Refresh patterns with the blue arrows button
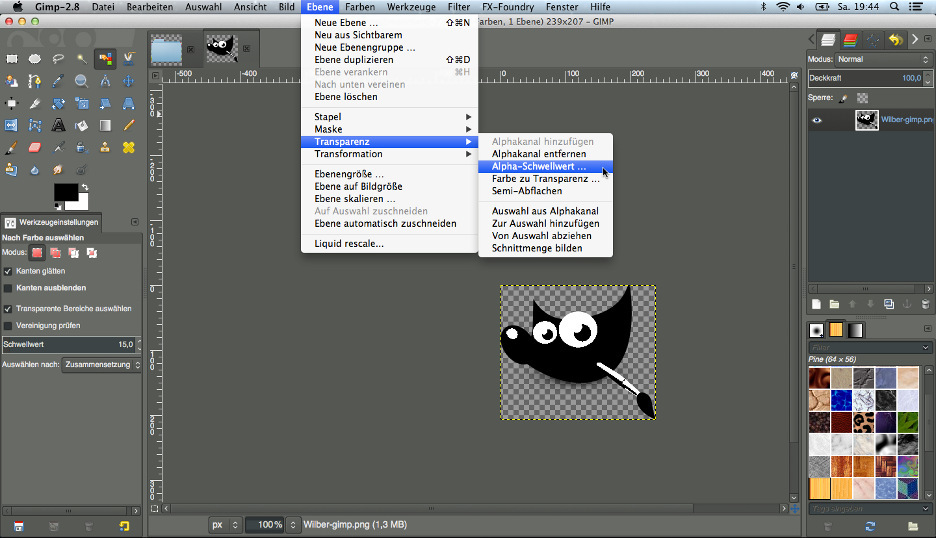The width and height of the screenshot is (936, 538). coord(870,526)
